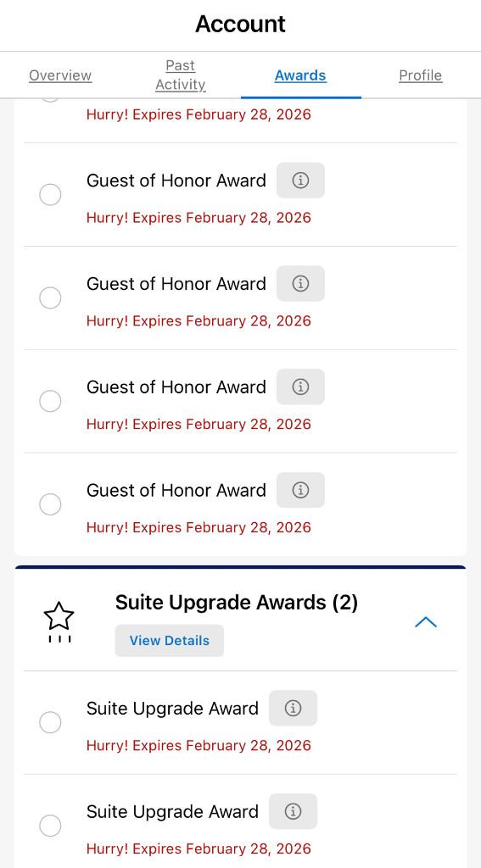The width and height of the screenshot is (481, 868).
Task: Switch to the Past Activity tab
Action: tap(181, 75)
